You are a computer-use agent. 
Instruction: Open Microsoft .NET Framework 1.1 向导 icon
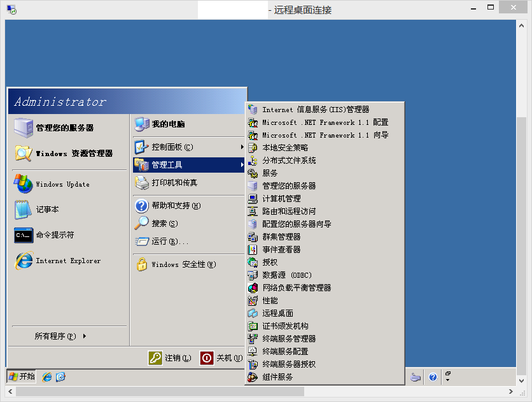click(253, 135)
